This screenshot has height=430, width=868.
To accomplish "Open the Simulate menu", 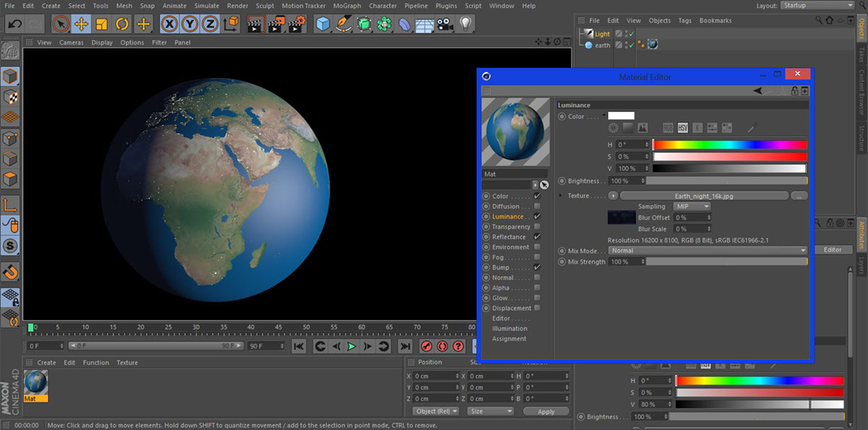I will 206,6.
